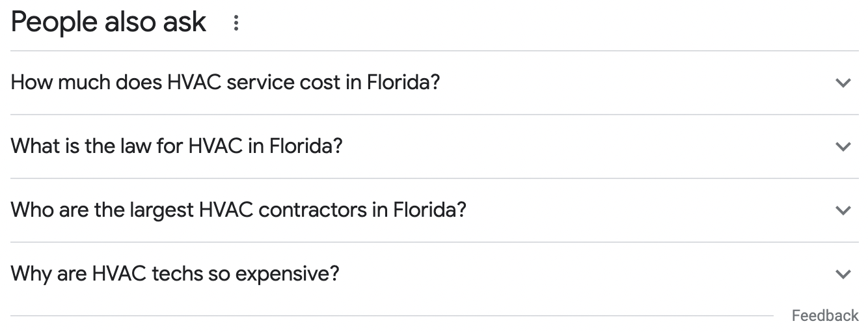Image resolution: width=868 pixels, height=332 pixels.
Task: View more options for the People also ask section
Action: point(236,23)
